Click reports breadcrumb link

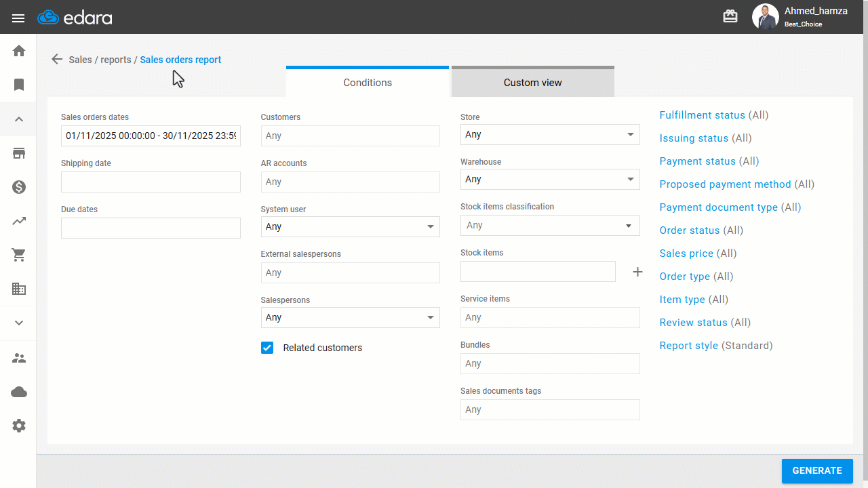[116, 60]
